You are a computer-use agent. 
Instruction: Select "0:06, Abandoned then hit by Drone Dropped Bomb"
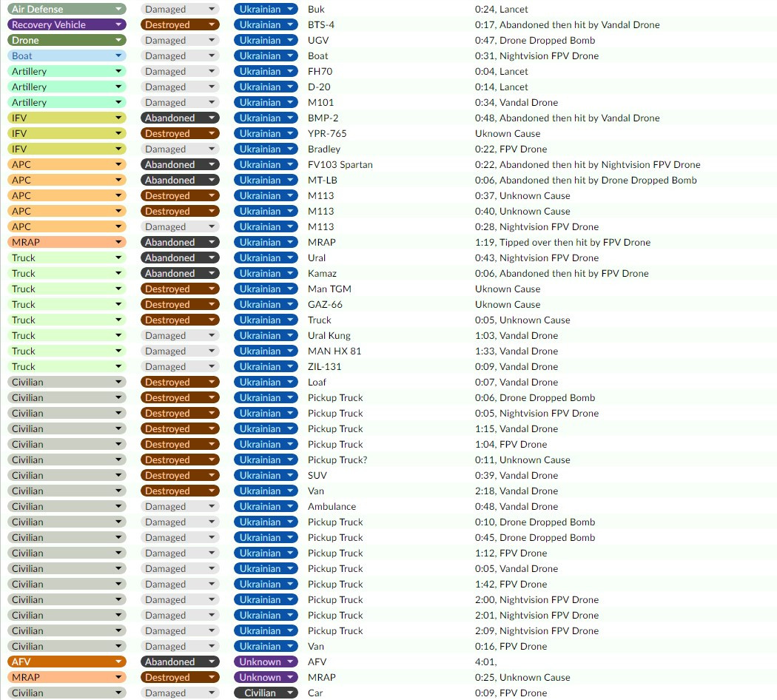586,180
